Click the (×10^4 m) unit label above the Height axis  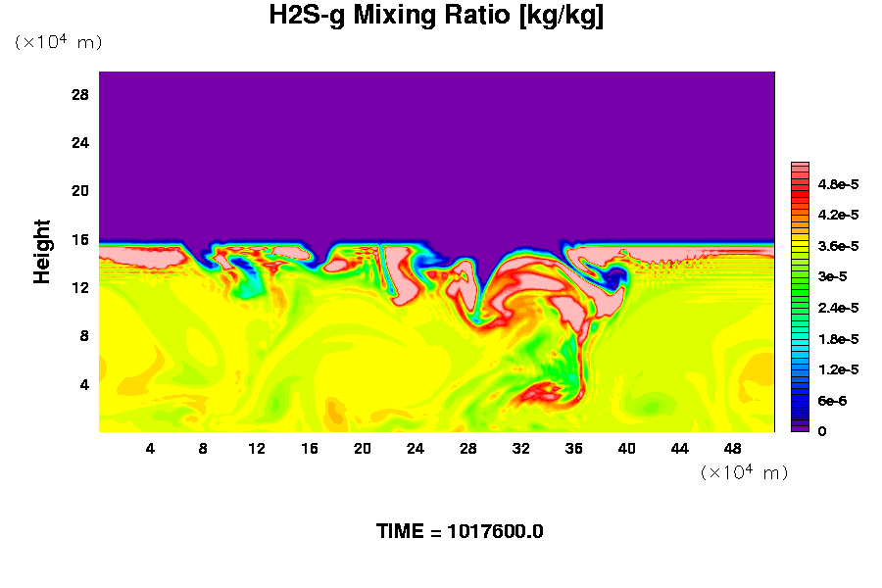pos(58,42)
